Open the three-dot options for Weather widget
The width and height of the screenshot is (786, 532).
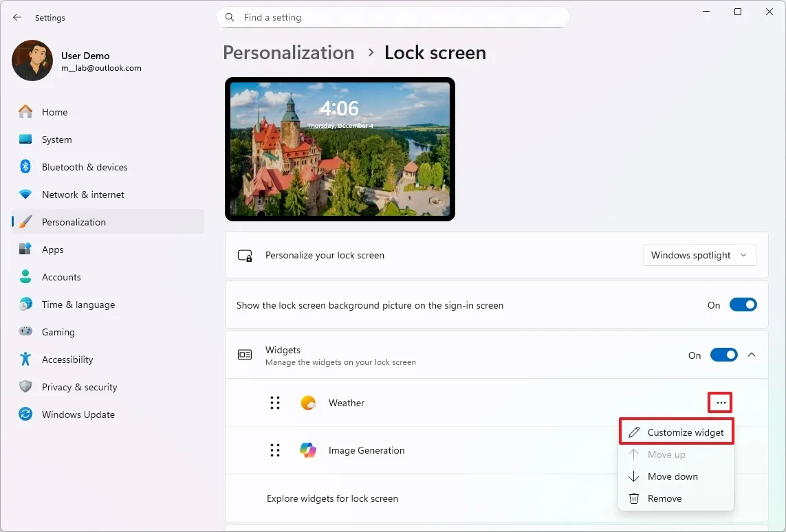pos(719,403)
